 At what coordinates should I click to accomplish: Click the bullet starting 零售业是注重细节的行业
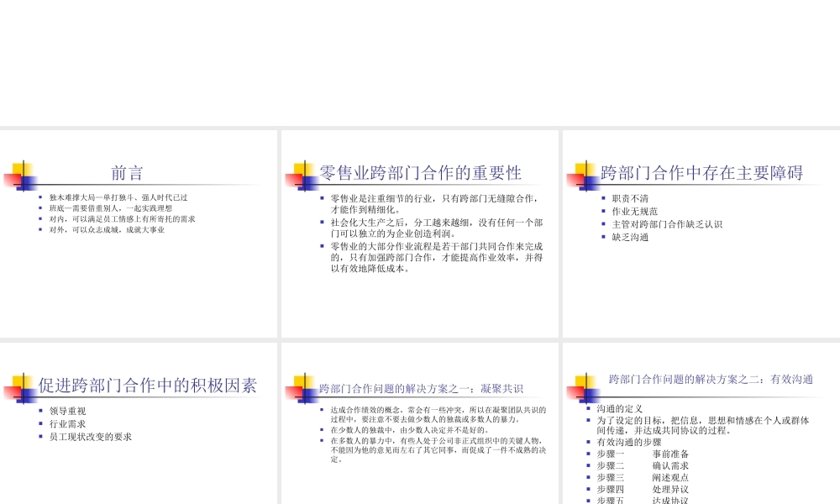pyautogui.click(x=434, y=204)
